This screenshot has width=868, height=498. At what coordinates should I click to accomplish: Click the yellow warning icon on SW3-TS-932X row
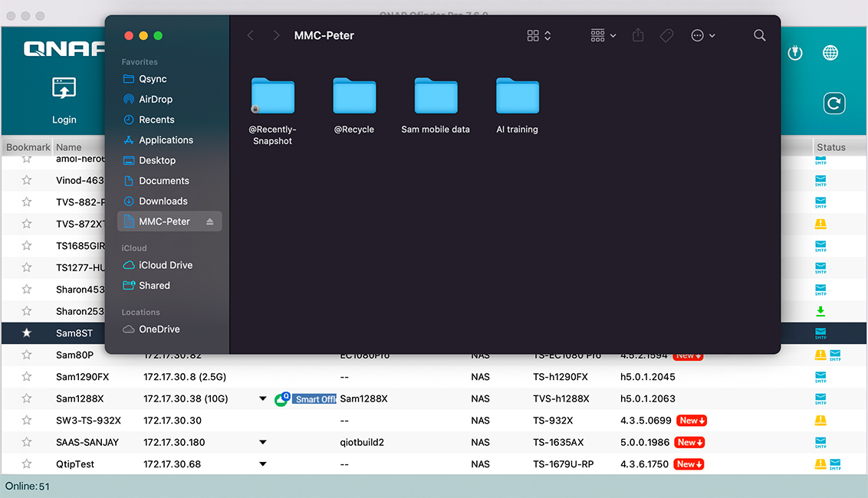pyautogui.click(x=820, y=420)
